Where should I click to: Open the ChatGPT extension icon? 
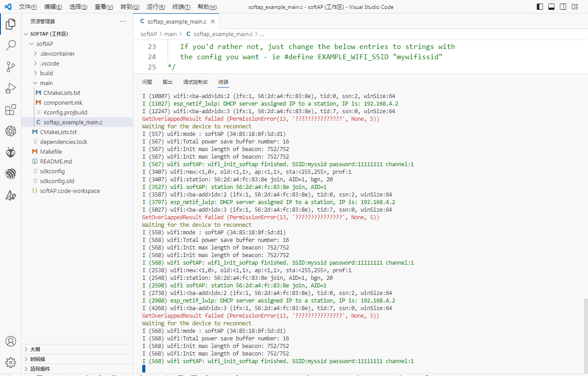tap(11, 131)
